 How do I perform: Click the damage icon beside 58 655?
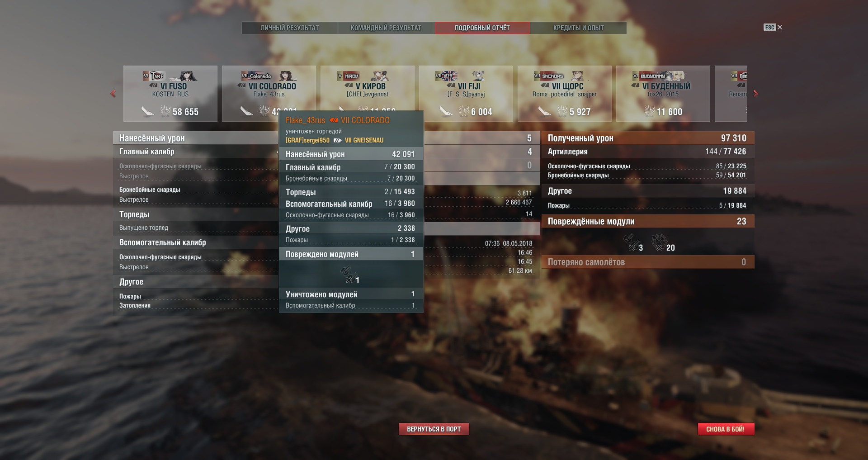[x=165, y=111]
